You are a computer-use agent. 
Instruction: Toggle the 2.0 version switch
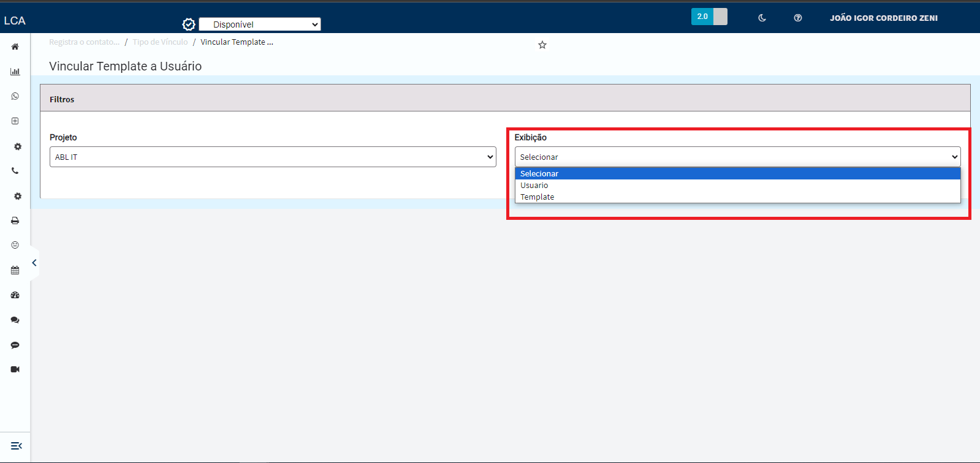(x=709, y=17)
